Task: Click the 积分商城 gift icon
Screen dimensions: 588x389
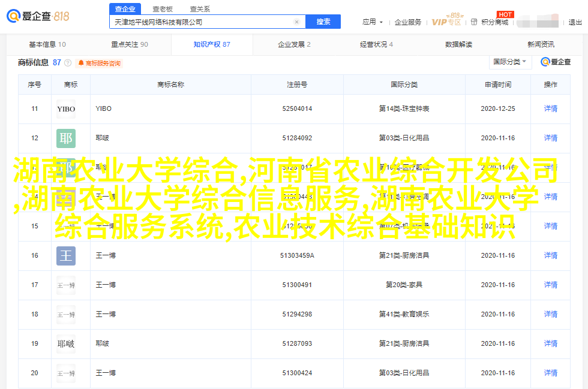Action: tap(474, 22)
